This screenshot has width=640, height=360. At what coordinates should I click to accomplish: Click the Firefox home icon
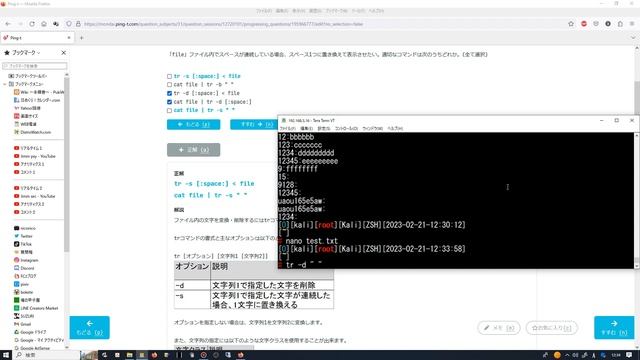pos(44,24)
